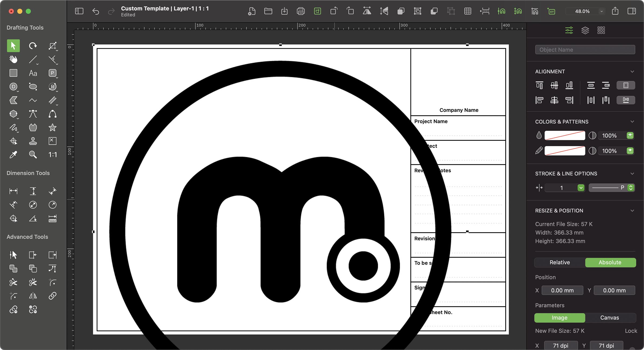Switch to the grid library tab icon

pos(601,30)
